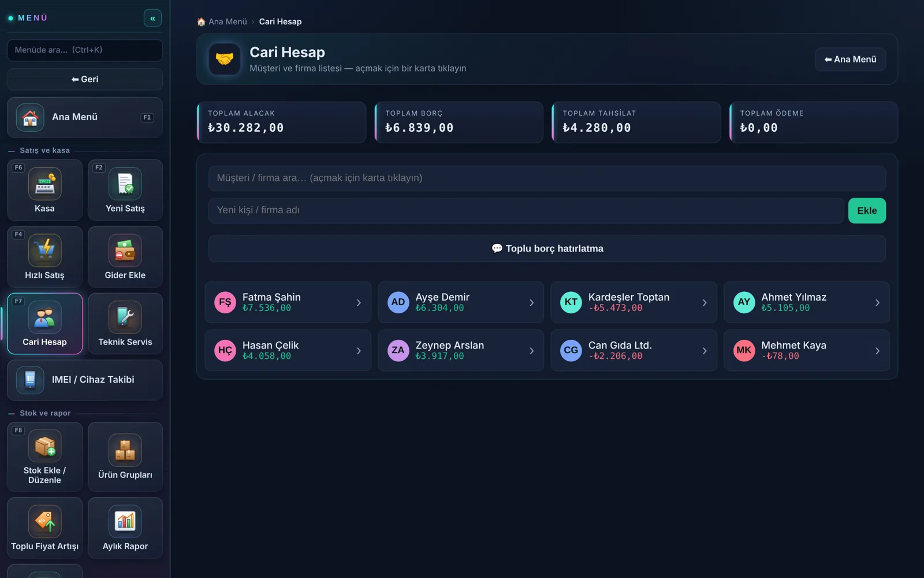The height and width of the screenshot is (578, 924).
Task: Open Gider Ekle wallet icon
Action: coord(125,250)
